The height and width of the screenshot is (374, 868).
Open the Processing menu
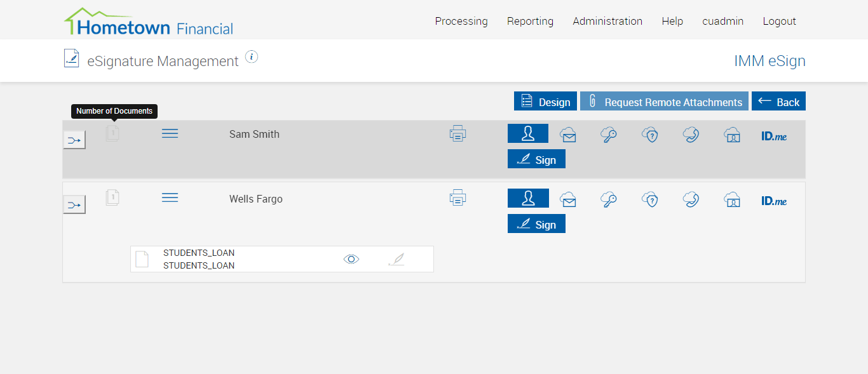[x=461, y=21]
